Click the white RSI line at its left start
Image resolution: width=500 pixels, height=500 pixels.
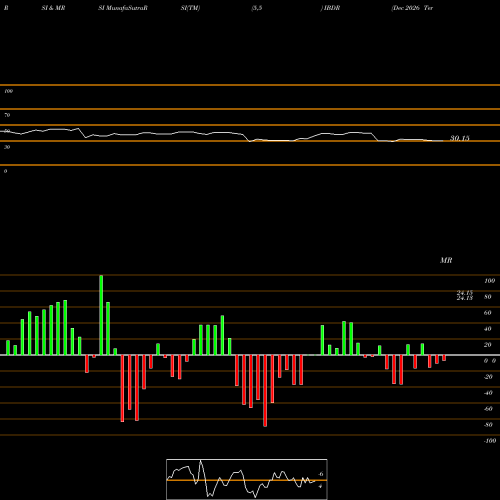(2, 131)
